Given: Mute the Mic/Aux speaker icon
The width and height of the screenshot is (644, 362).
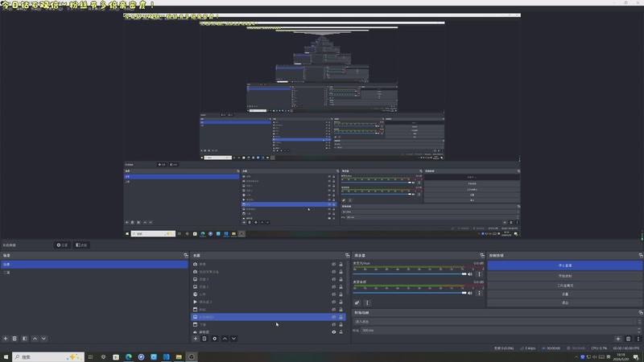Looking at the screenshot, I should click(470, 274).
